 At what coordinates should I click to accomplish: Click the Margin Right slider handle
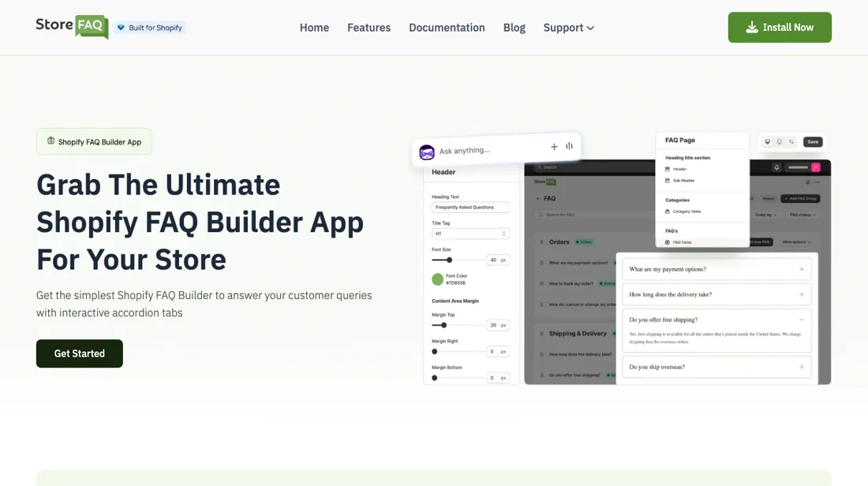435,352
